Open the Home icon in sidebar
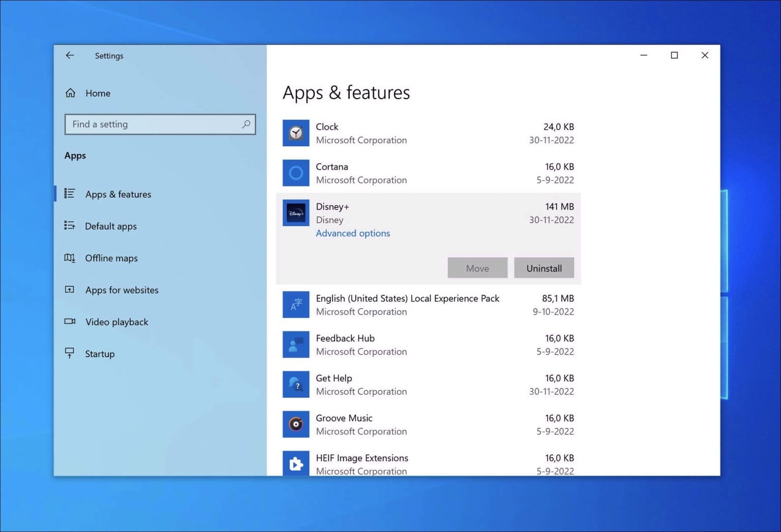This screenshot has height=532, width=781. click(x=70, y=93)
